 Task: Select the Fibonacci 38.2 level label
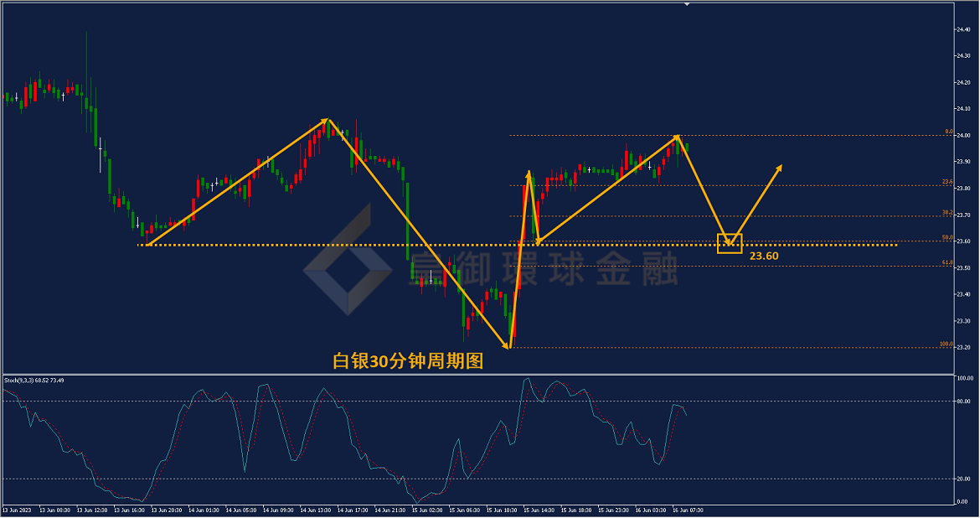(x=947, y=213)
